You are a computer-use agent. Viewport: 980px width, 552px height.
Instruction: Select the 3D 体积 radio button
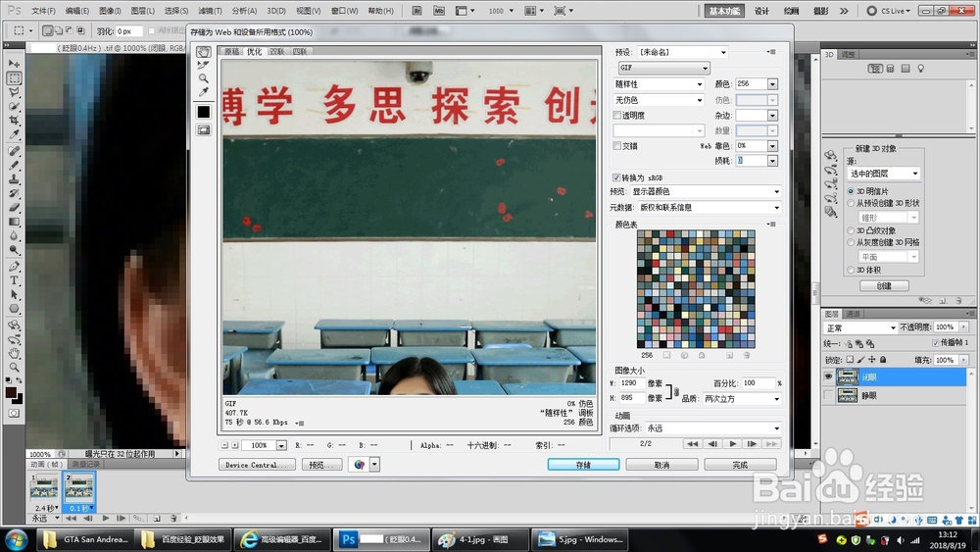(x=851, y=270)
